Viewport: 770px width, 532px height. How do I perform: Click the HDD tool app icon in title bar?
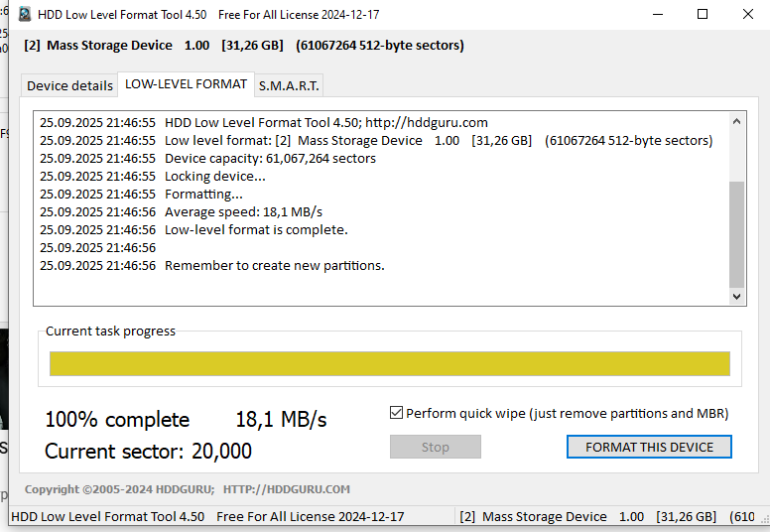(x=25, y=14)
